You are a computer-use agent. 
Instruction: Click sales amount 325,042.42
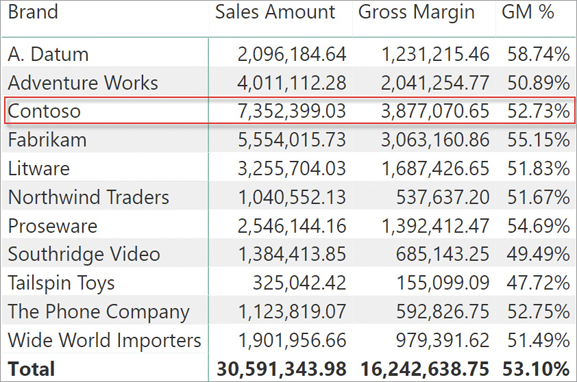(300, 283)
